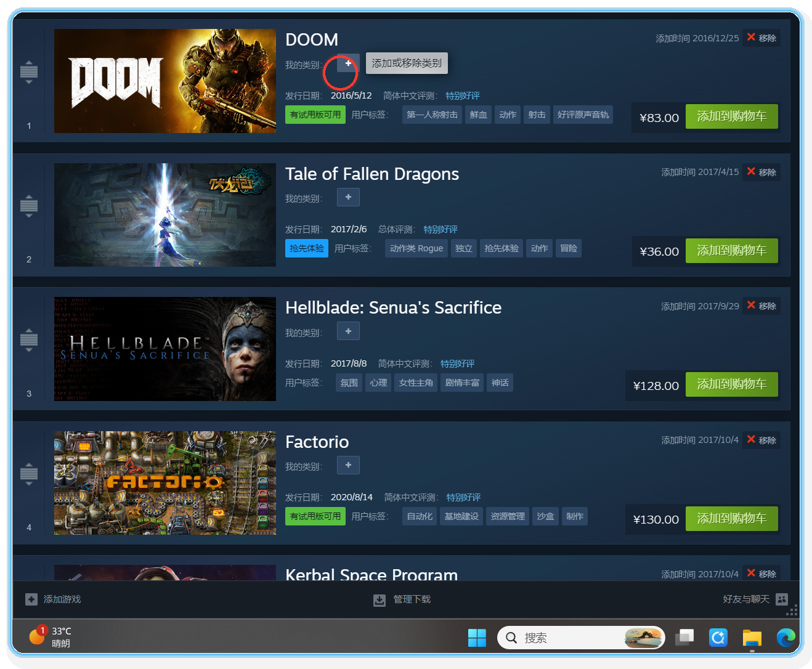View Factorio's 特别好评 reviews
The width and height of the screenshot is (812, 669).
[x=464, y=497]
